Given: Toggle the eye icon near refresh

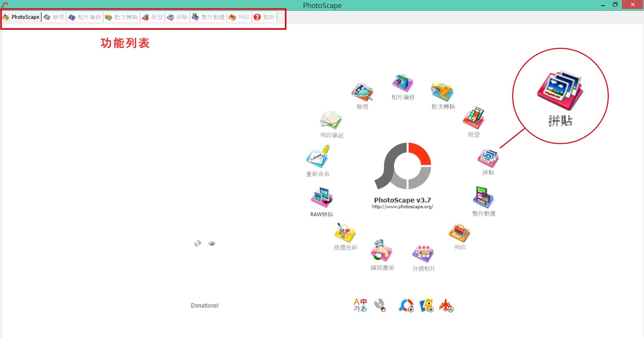Looking at the screenshot, I should click(x=212, y=244).
